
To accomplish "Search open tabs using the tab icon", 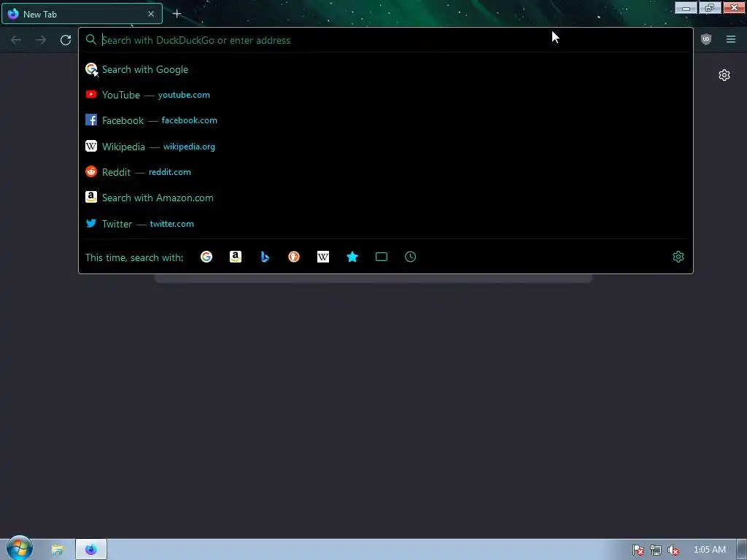I will coord(381,257).
